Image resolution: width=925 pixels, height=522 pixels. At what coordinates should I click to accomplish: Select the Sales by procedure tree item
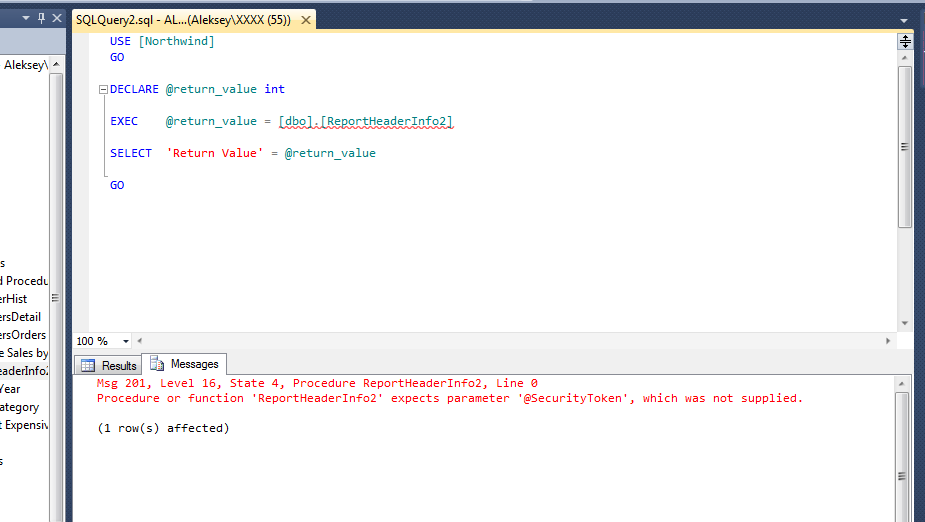(x=24, y=353)
